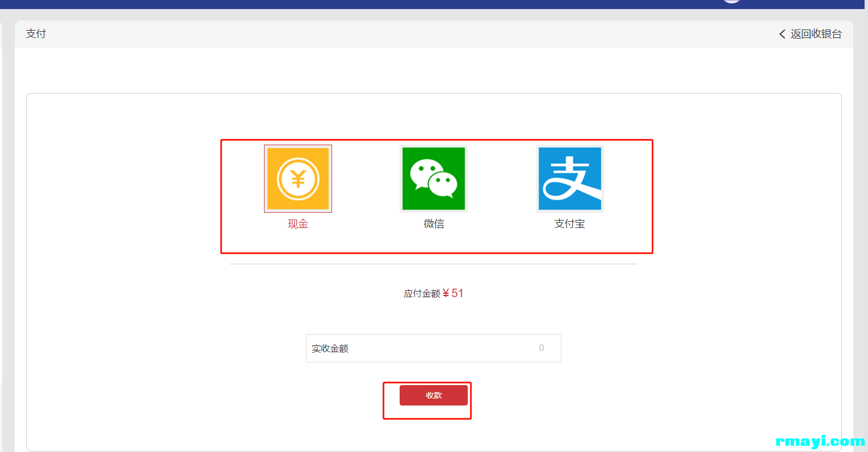Click the 现金 text label
The height and width of the screenshot is (452, 868).
298,224
